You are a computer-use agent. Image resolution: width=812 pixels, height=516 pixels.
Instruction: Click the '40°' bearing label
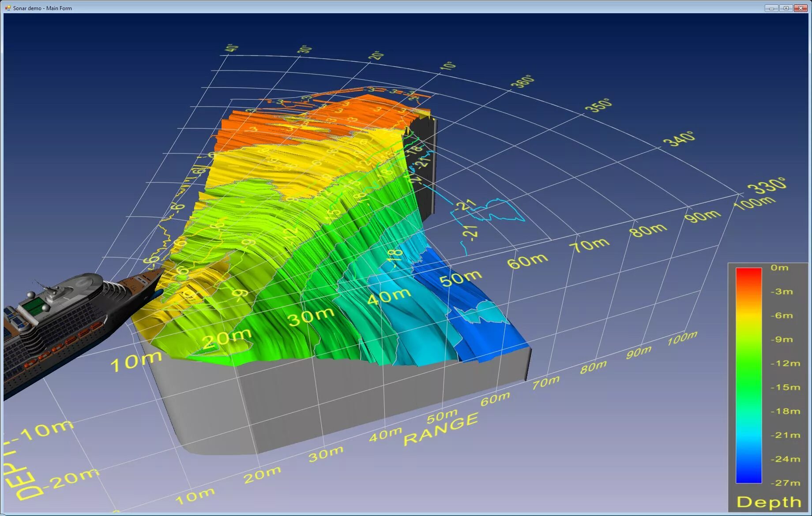point(232,48)
